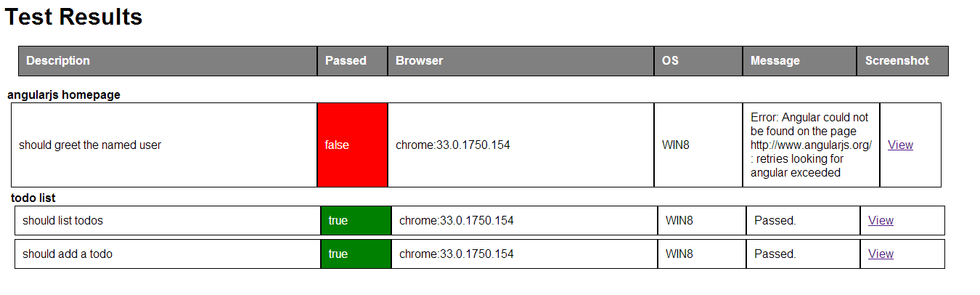Select the angularjs homepage group heading
980x295 pixels.
(64, 94)
